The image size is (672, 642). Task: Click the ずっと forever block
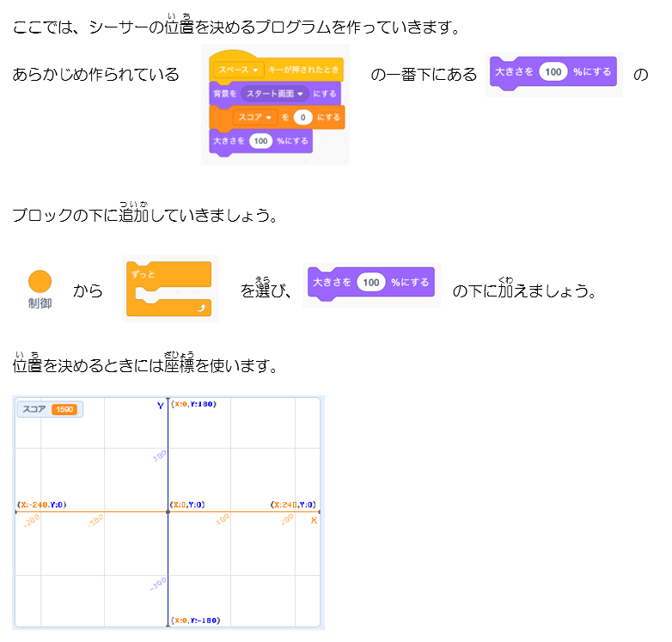(168, 277)
